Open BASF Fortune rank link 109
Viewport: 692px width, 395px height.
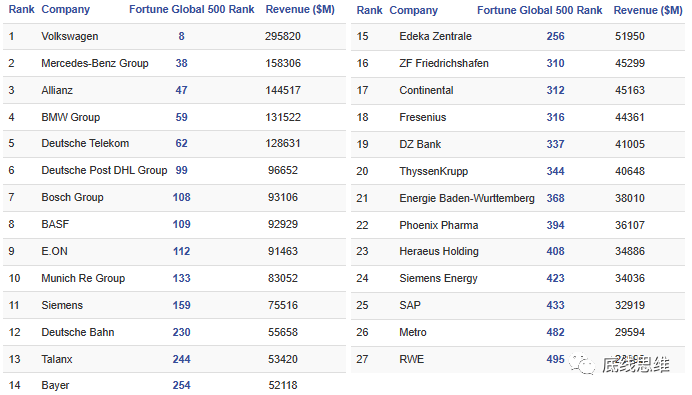coord(181,224)
